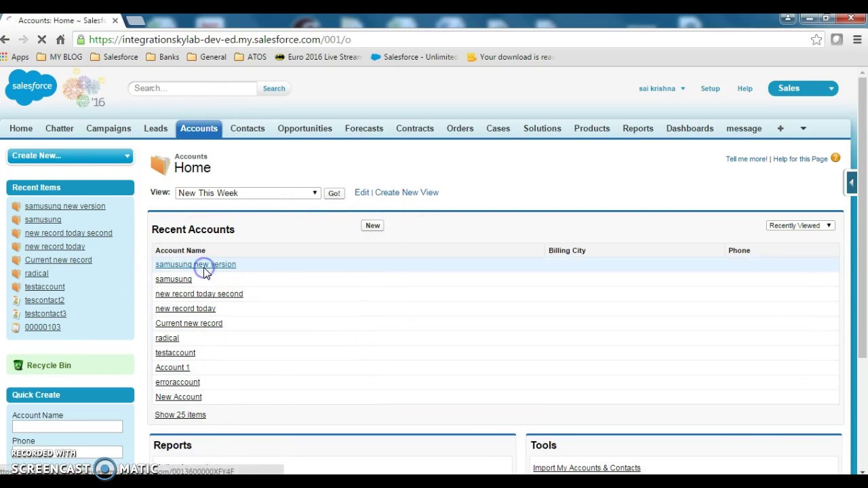The width and height of the screenshot is (868, 488).
Task: Open new record today second account in table
Action: [199, 294]
